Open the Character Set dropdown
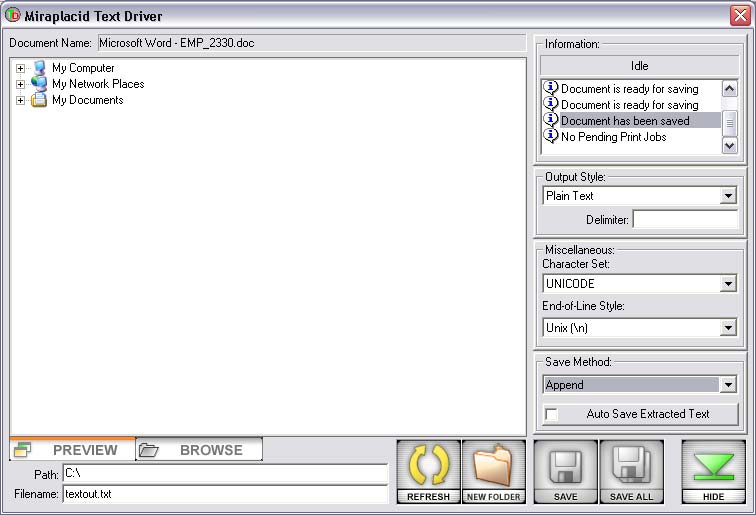This screenshot has width=756, height=515. point(729,284)
